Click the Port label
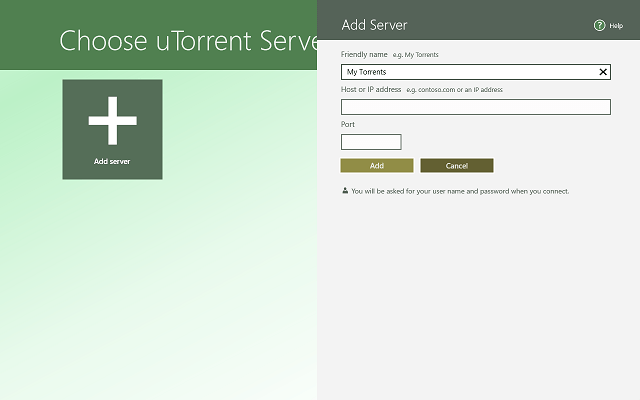The width and height of the screenshot is (640, 400). click(348, 124)
